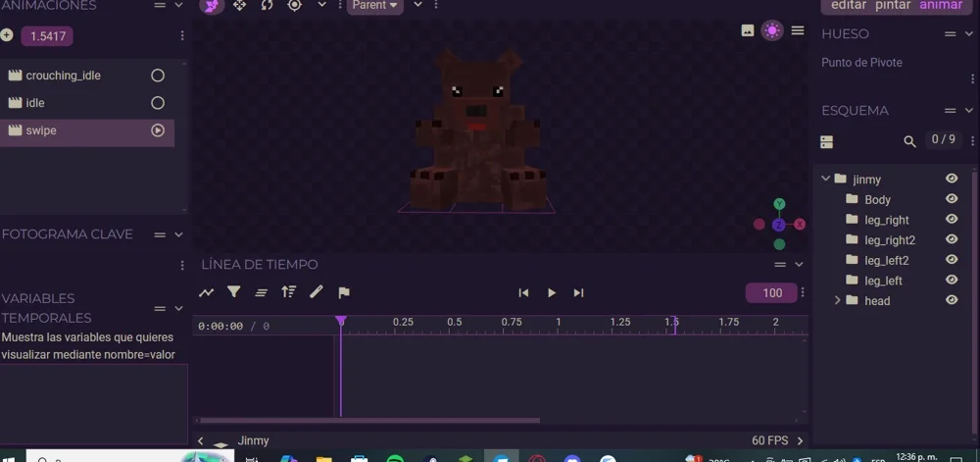Click the timeline filter funnel icon

[234, 292]
